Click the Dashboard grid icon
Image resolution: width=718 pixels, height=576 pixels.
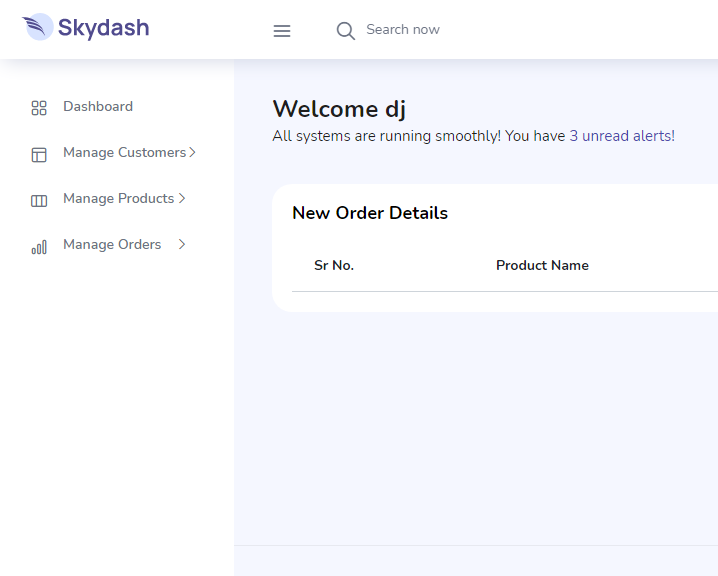tap(39, 108)
